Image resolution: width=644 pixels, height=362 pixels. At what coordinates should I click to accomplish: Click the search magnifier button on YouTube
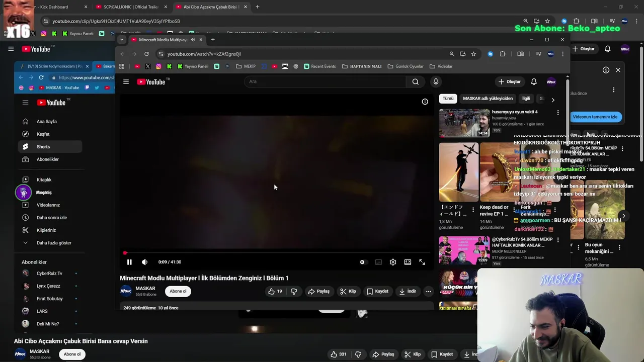(x=415, y=81)
